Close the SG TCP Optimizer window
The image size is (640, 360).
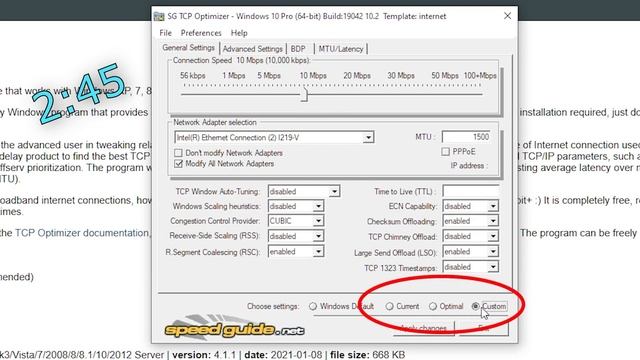click(x=507, y=16)
